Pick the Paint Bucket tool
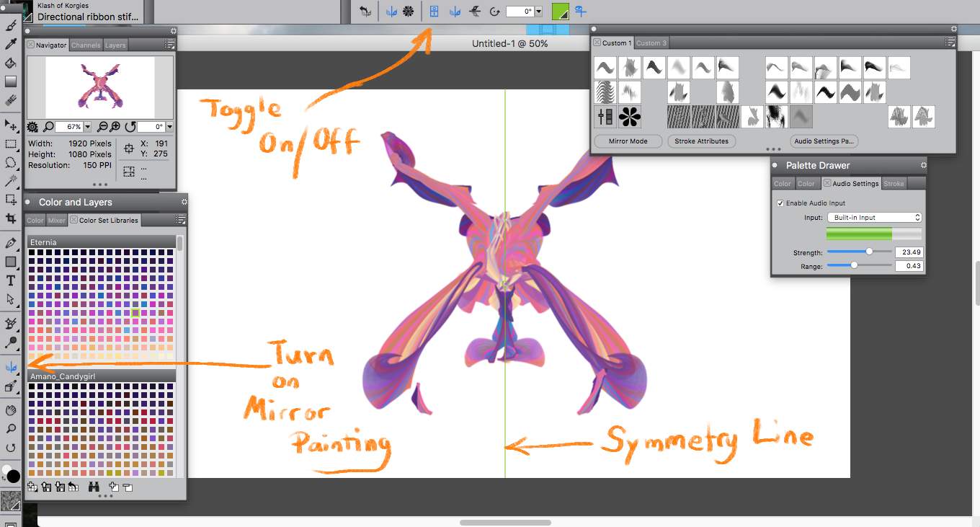980x527 pixels. pos(11,63)
